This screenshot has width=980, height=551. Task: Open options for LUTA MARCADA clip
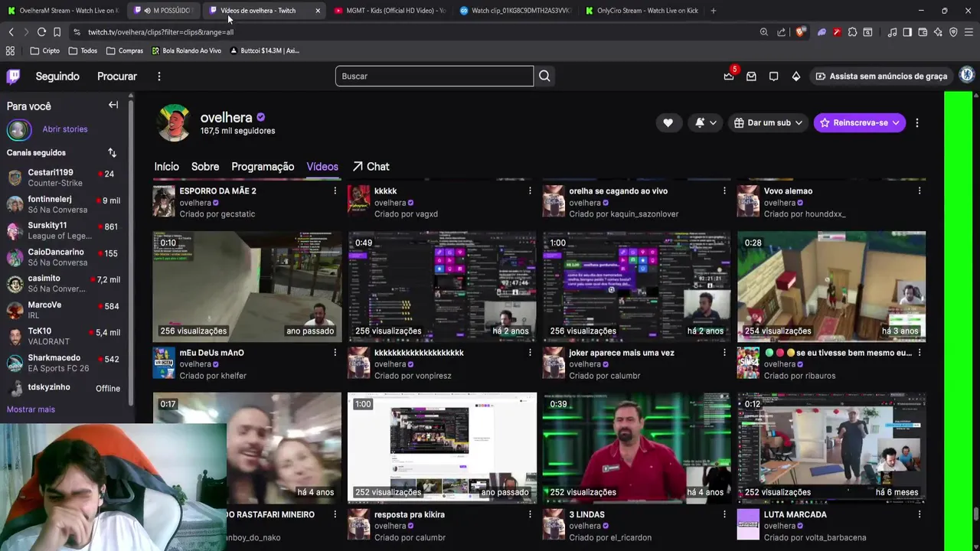(920, 514)
